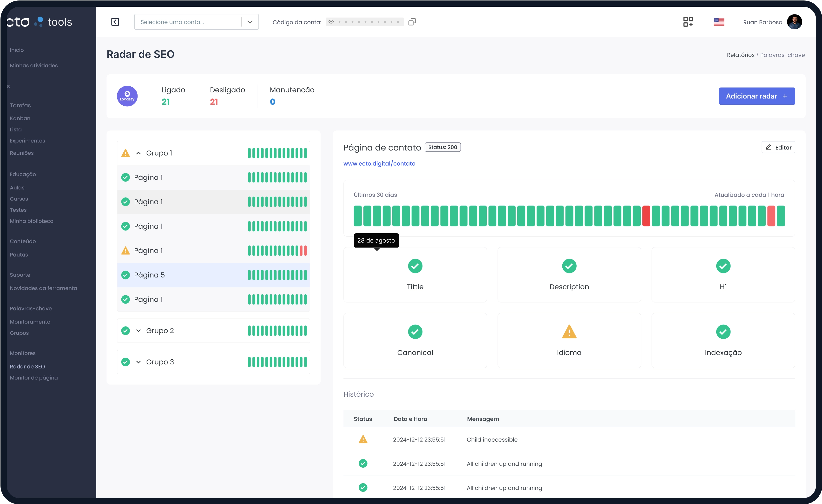Open the www.ecto.digital/contato link
The height and width of the screenshot is (504, 822).
pos(379,163)
